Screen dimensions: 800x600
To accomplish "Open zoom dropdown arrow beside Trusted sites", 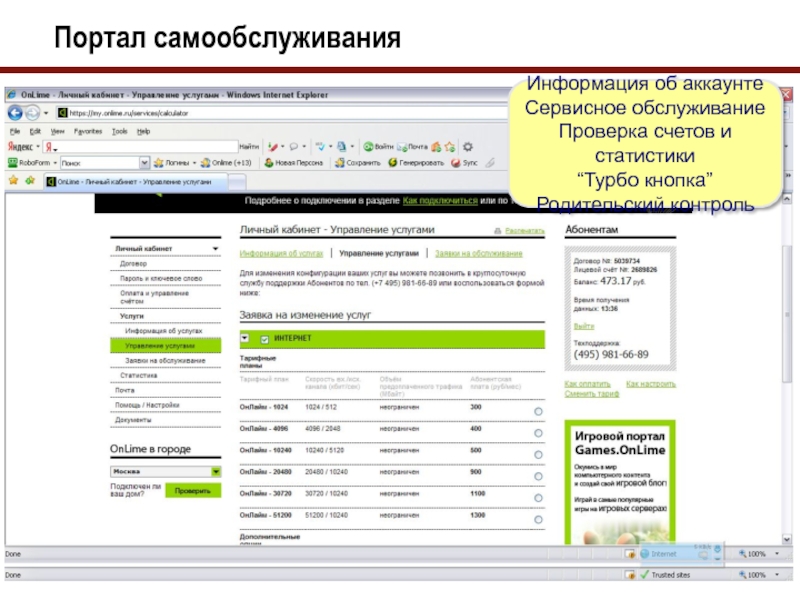I will click(777, 575).
